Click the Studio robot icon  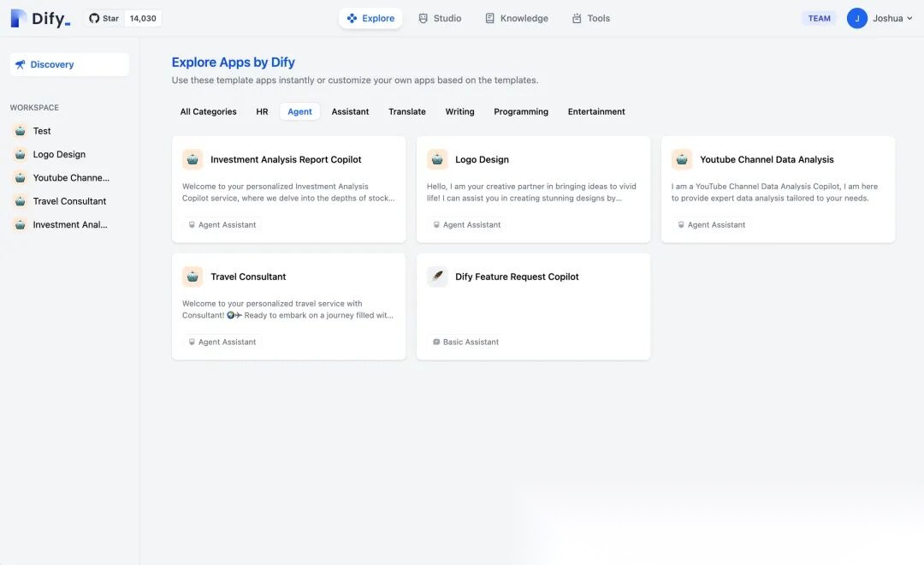pyautogui.click(x=423, y=18)
